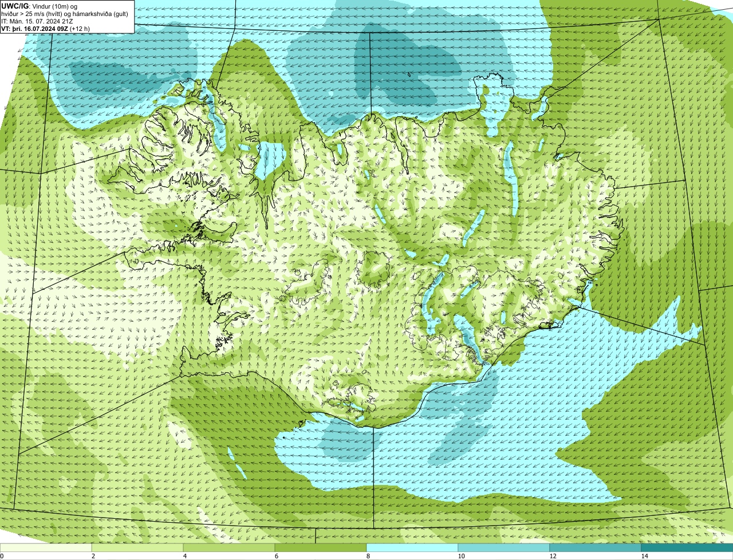
Task: Click the line 'hviður > 25 m/s (hvítt) og hámarkshviða (gult)'
Action: (x=65, y=13)
